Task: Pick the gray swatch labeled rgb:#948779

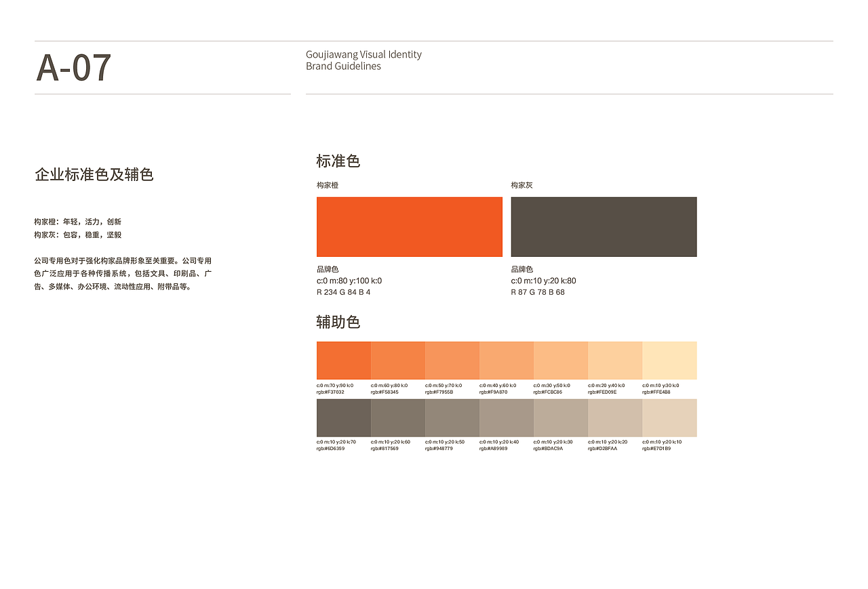Action: (452, 418)
